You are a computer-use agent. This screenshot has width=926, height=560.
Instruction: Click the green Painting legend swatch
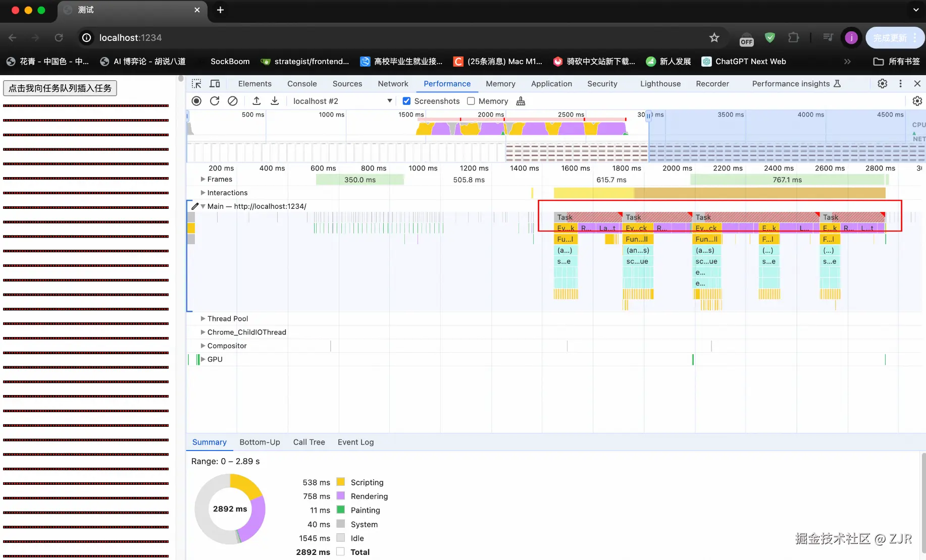coord(341,510)
